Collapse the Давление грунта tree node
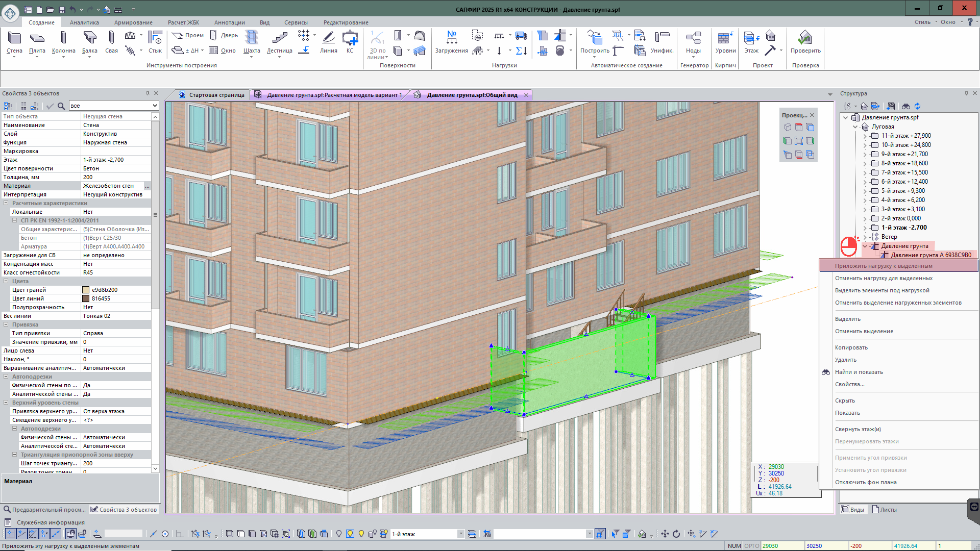 (x=865, y=246)
